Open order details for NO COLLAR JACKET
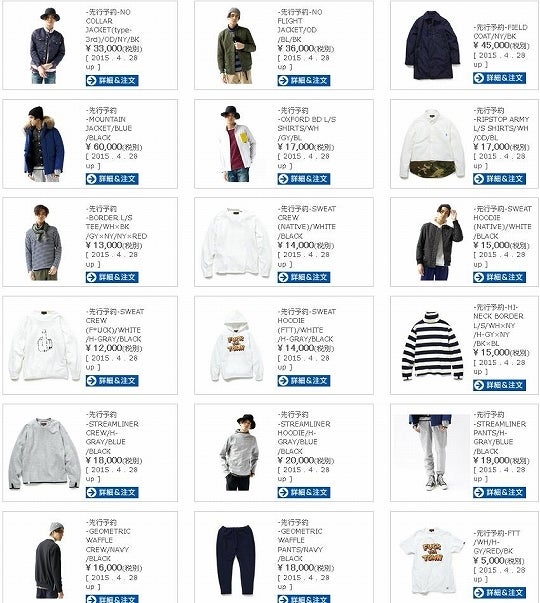540x603 pixels. (112, 80)
